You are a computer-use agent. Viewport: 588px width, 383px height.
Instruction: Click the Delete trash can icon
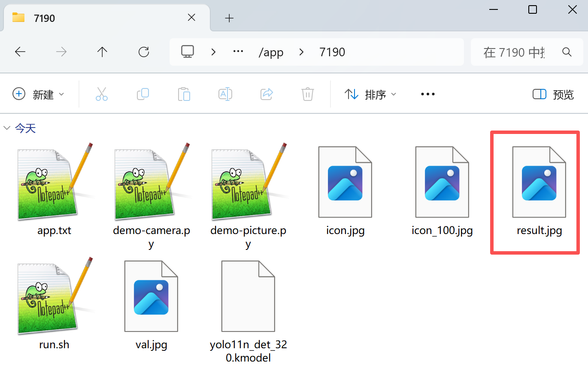(x=308, y=94)
